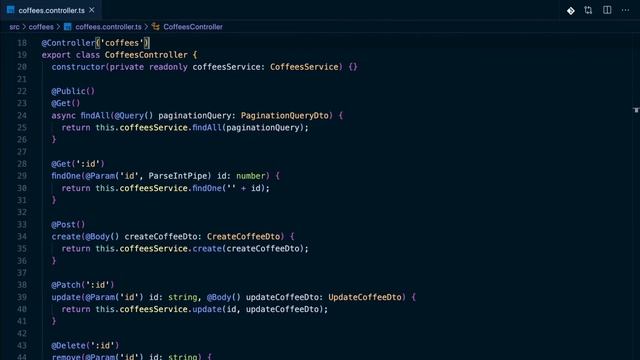640x360 pixels.
Task: Click line number 24 in gutter
Action: point(22,116)
